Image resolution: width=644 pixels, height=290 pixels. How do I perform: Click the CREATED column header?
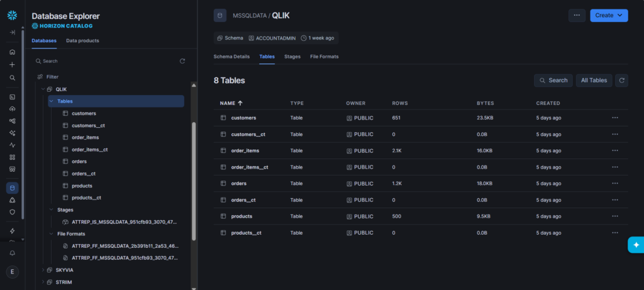(x=548, y=104)
